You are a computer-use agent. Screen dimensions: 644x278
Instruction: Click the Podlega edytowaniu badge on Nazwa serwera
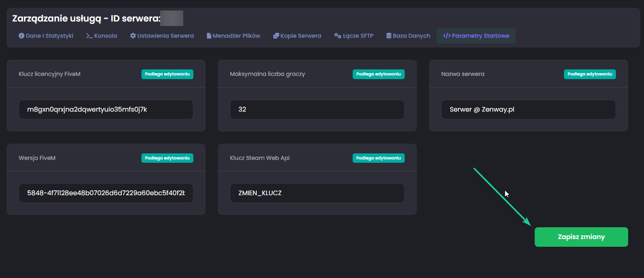590,74
